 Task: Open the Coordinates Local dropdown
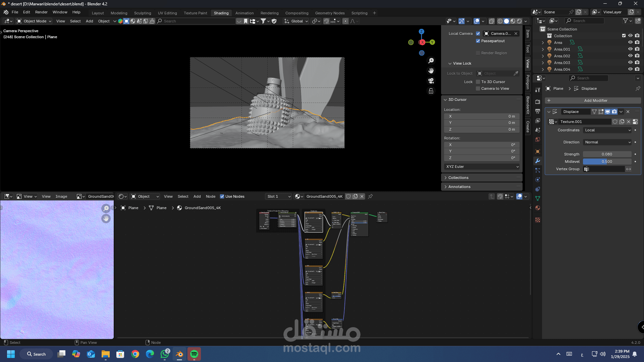click(x=607, y=130)
